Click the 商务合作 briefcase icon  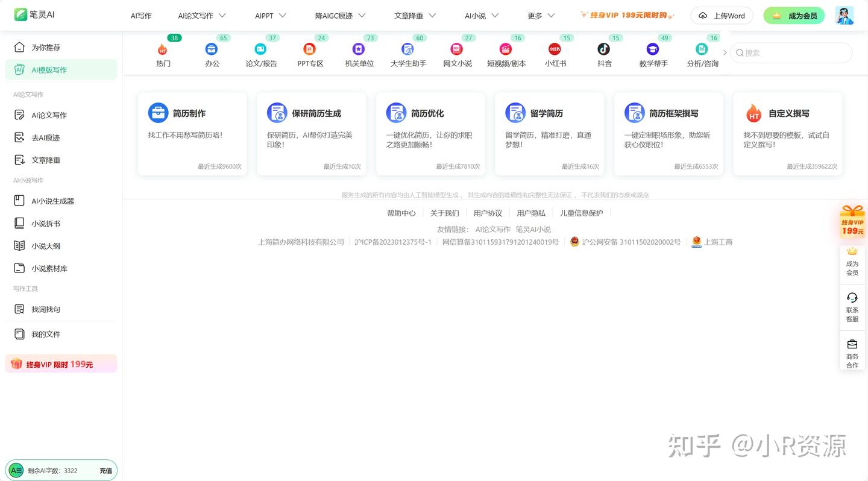[x=852, y=344]
